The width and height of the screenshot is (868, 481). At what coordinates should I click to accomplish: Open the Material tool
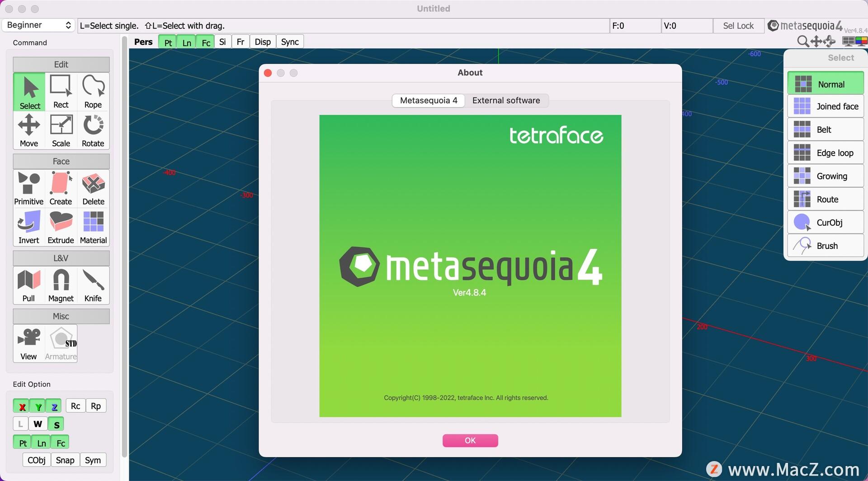point(93,227)
